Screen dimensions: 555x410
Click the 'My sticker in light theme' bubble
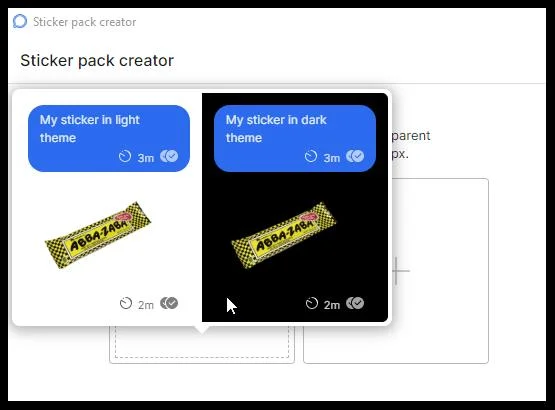(109, 138)
